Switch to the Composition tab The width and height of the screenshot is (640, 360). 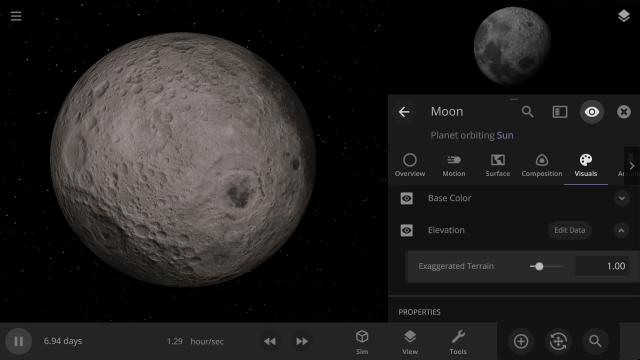tap(542, 166)
